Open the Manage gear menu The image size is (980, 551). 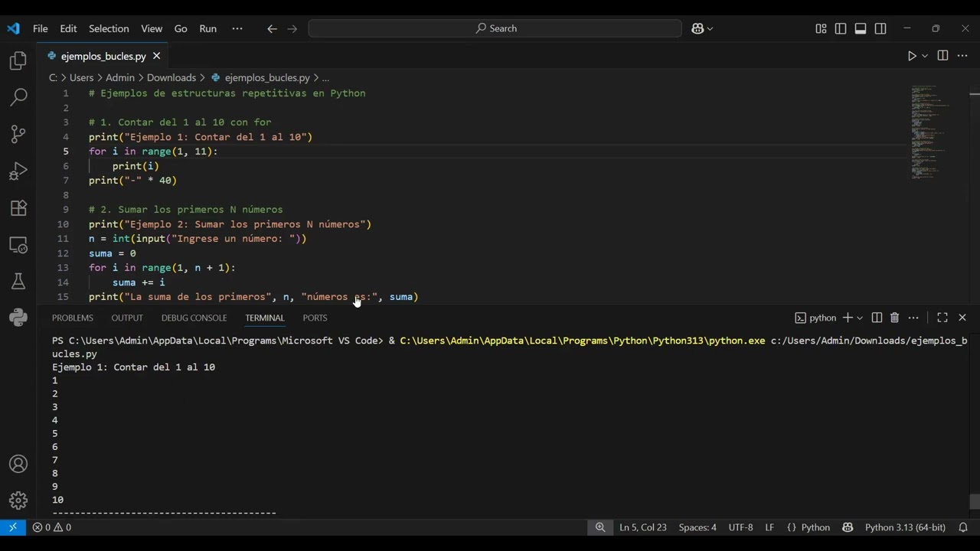click(x=18, y=500)
